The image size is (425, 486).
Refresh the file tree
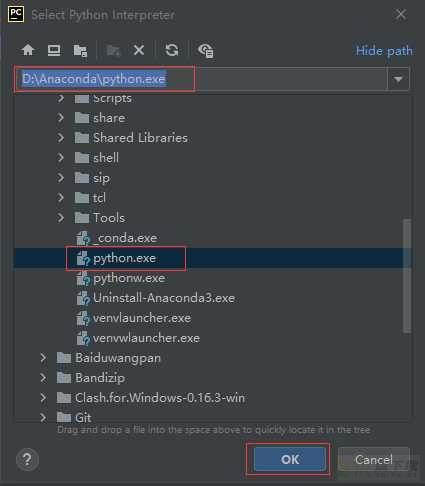tap(172, 50)
